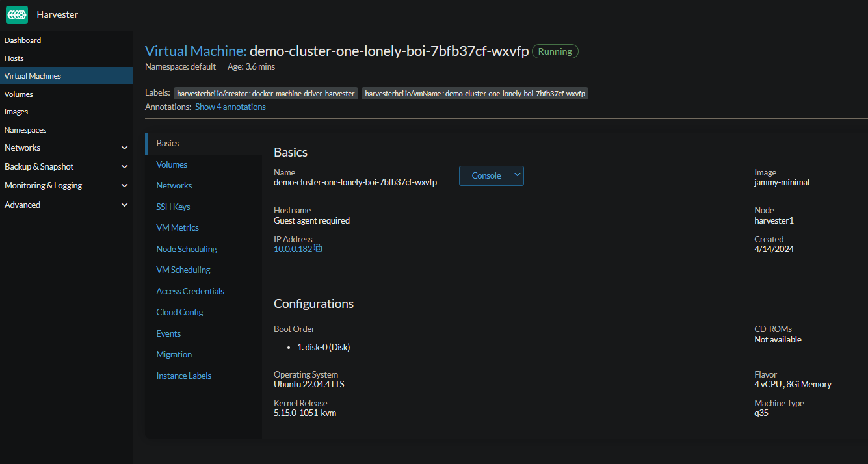The height and width of the screenshot is (464, 868).
Task: Click '4 vCPU , 8Gi Memory' flavor value
Action: tap(793, 384)
